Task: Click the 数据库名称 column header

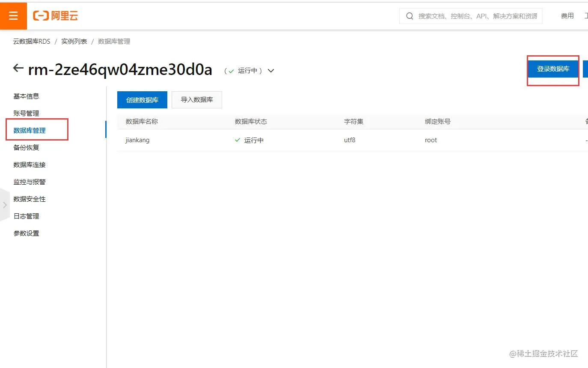Action: (x=142, y=122)
